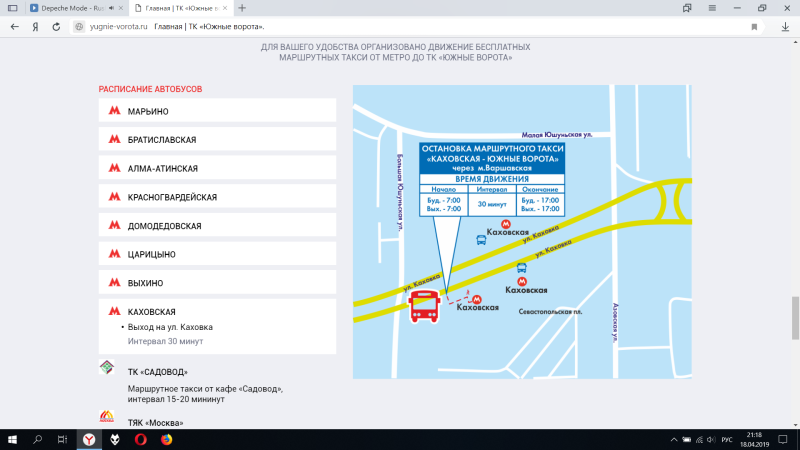Click the Windows Start button
This screenshot has height=450, width=800.
(x=13, y=439)
